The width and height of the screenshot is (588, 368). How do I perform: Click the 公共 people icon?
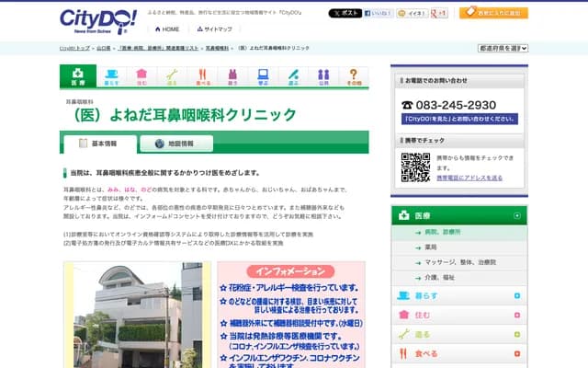(x=322, y=76)
